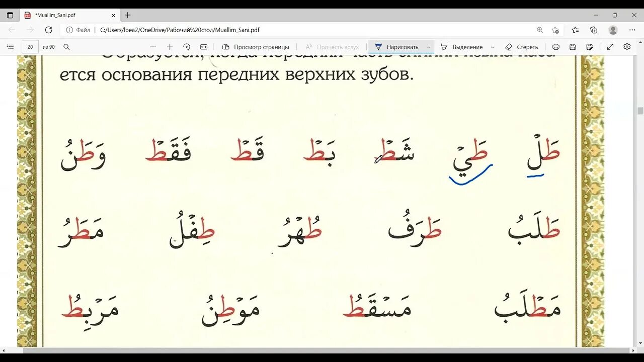Zoom in the PDF view

click(170, 47)
